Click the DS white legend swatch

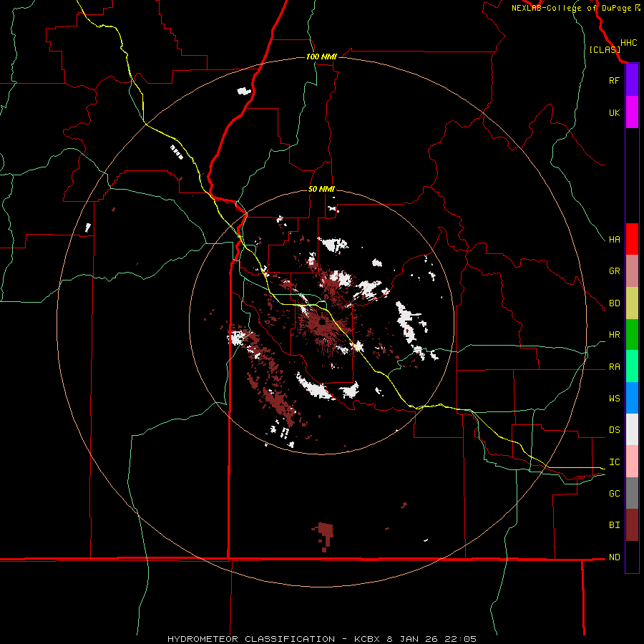[632, 429]
